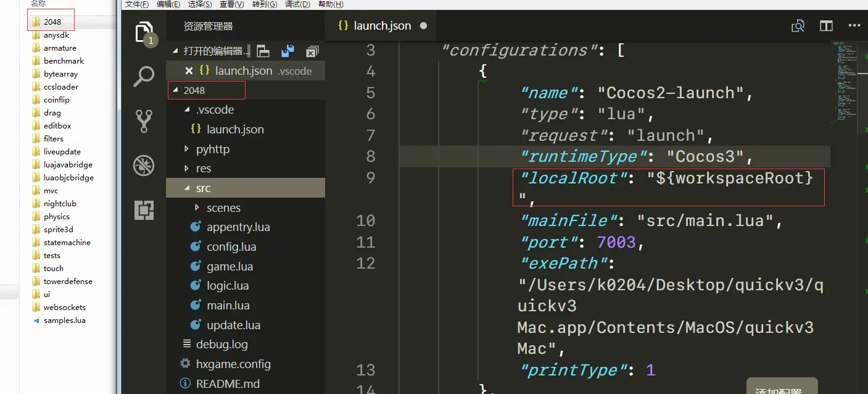Select the statemachine folder in file list
868x394 pixels.
click(67, 243)
